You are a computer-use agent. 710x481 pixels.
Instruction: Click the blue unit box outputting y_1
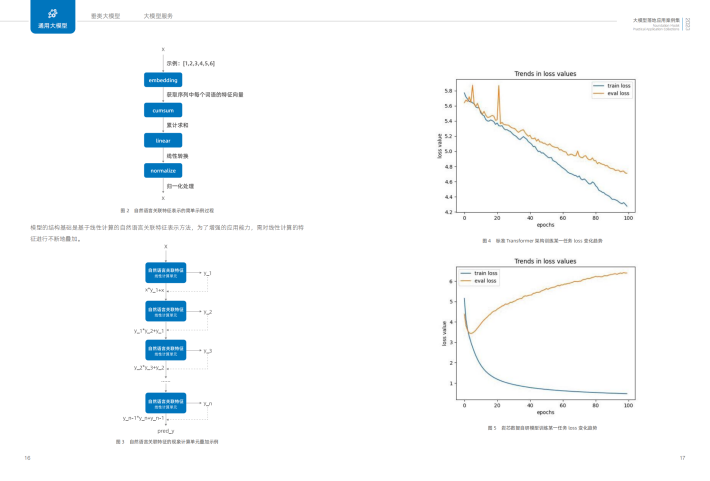coord(166,273)
